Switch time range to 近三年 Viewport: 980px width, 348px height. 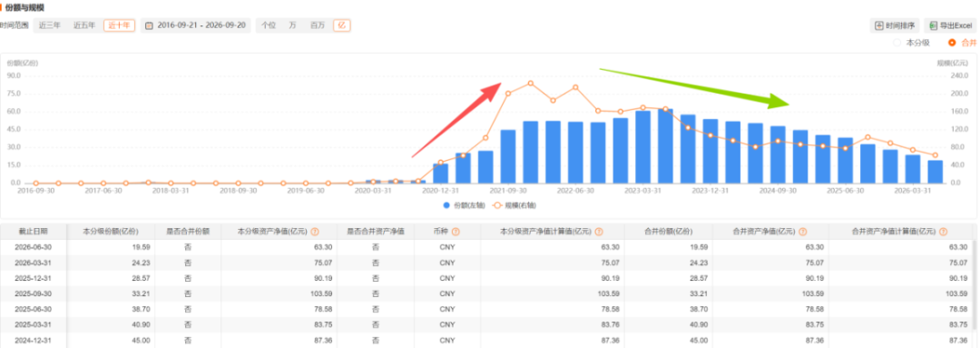pyautogui.click(x=49, y=25)
